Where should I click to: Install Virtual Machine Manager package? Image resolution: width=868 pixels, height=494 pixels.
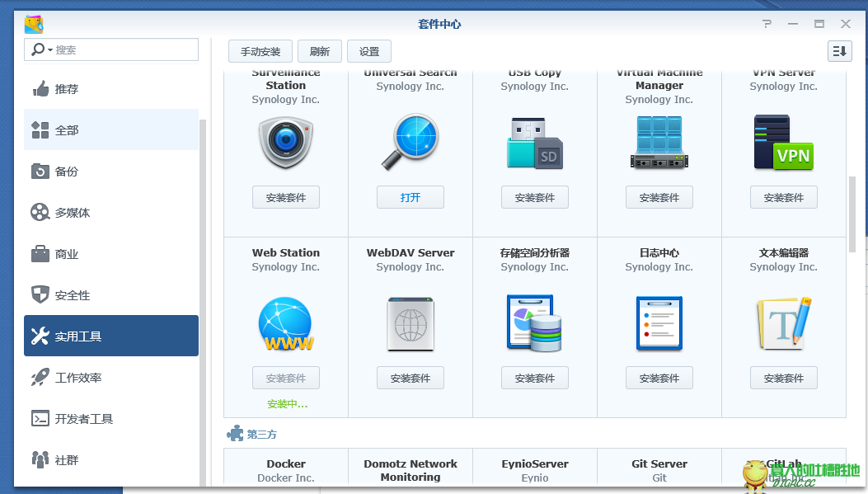pyautogui.click(x=659, y=197)
